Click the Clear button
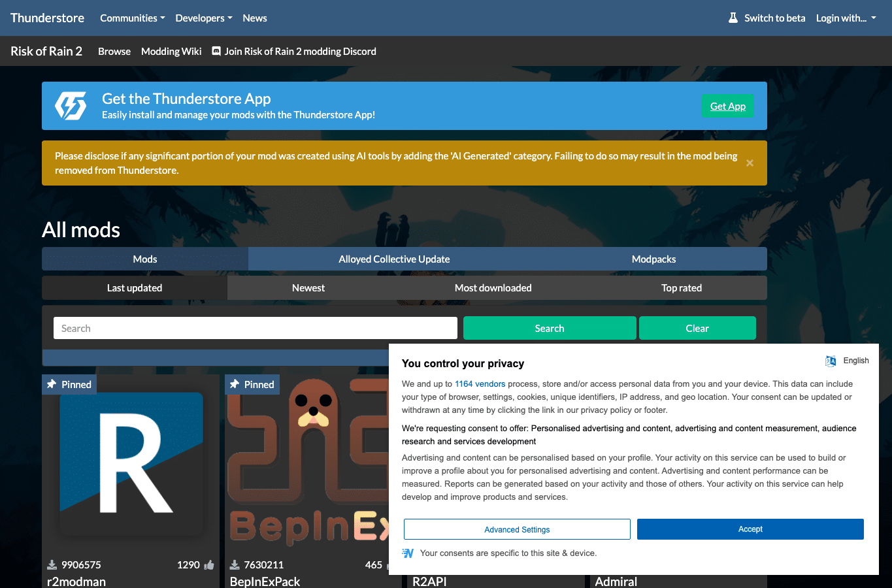 [x=697, y=328]
